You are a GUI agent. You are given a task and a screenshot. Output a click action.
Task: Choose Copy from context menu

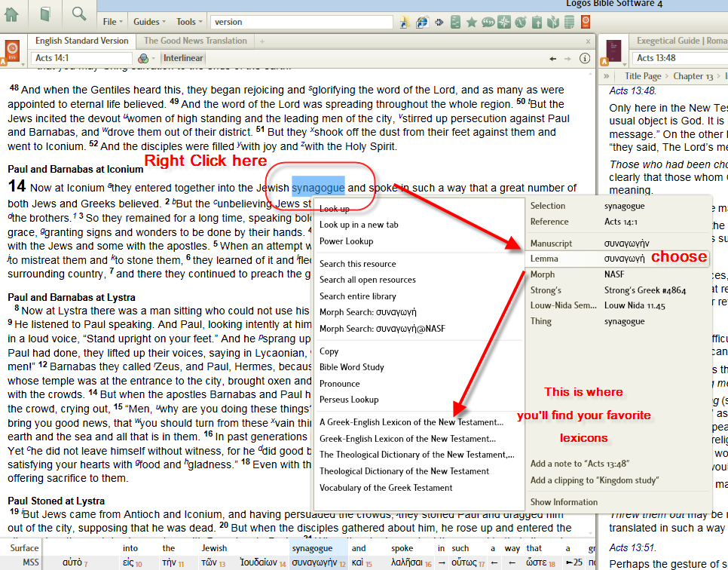[329, 351]
